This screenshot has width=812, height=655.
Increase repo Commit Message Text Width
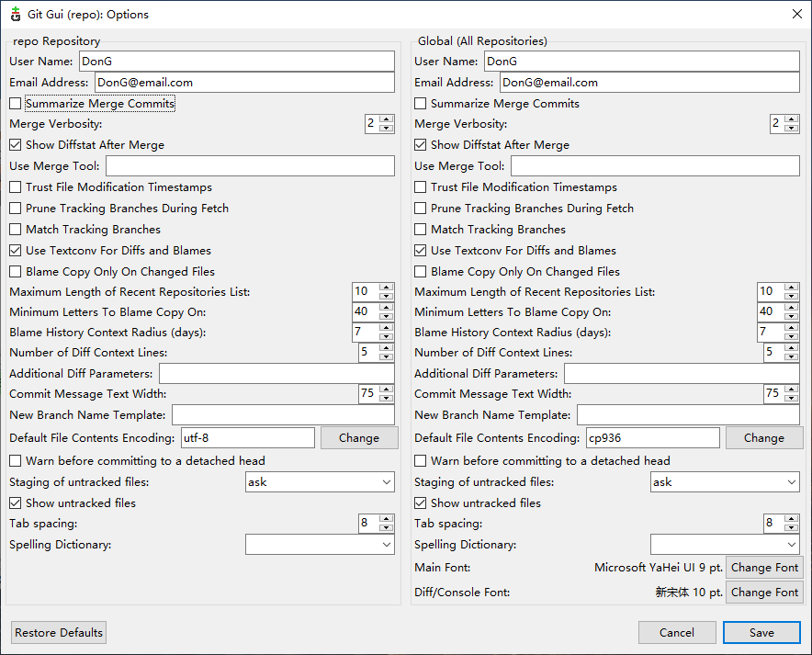[387, 390]
